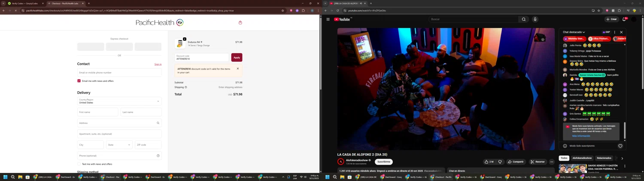Open the tab search dropdown in the YouTube window
Viewport: 644px width, 181px height.
click(x=325, y=3)
